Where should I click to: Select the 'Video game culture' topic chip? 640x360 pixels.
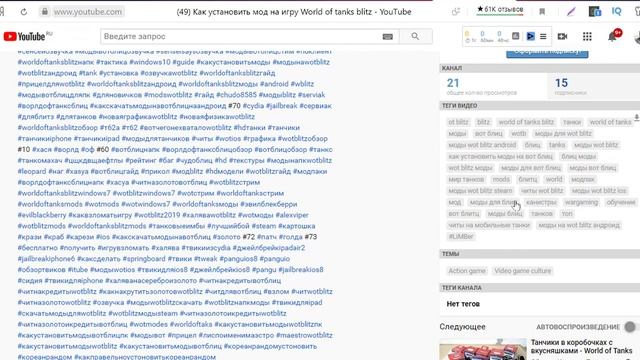[x=522, y=271]
